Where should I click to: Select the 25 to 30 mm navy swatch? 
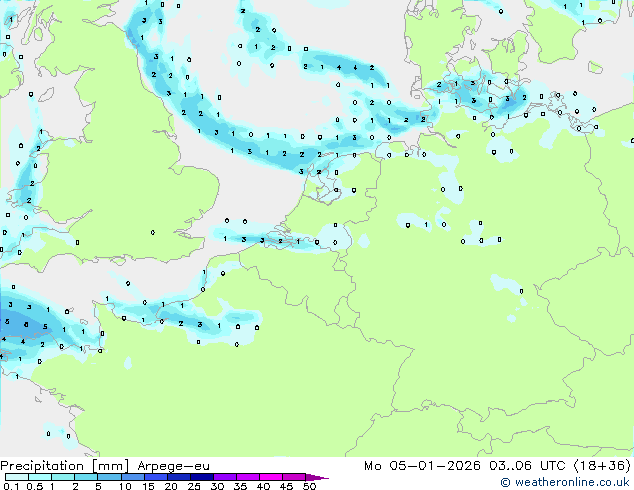[201, 477]
